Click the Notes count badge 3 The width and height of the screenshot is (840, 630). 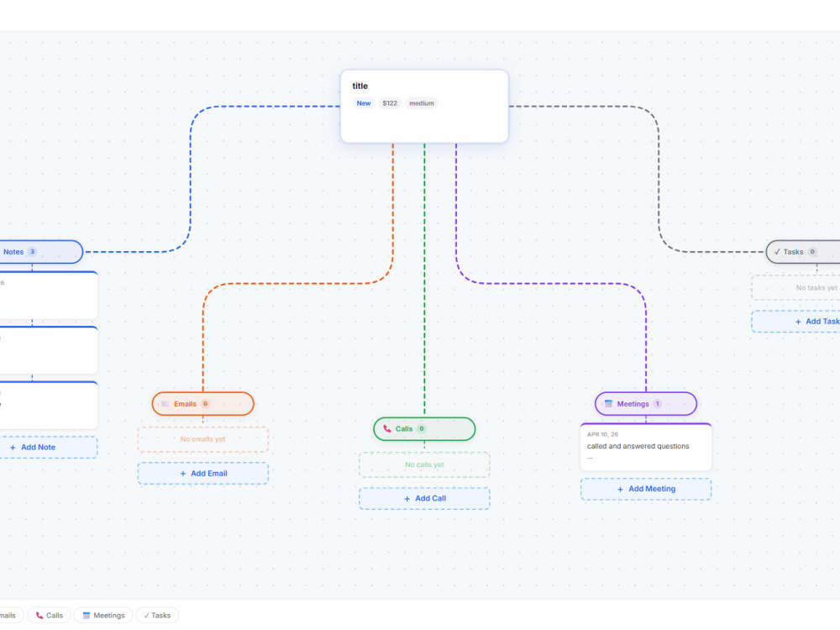click(x=32, y=252)
